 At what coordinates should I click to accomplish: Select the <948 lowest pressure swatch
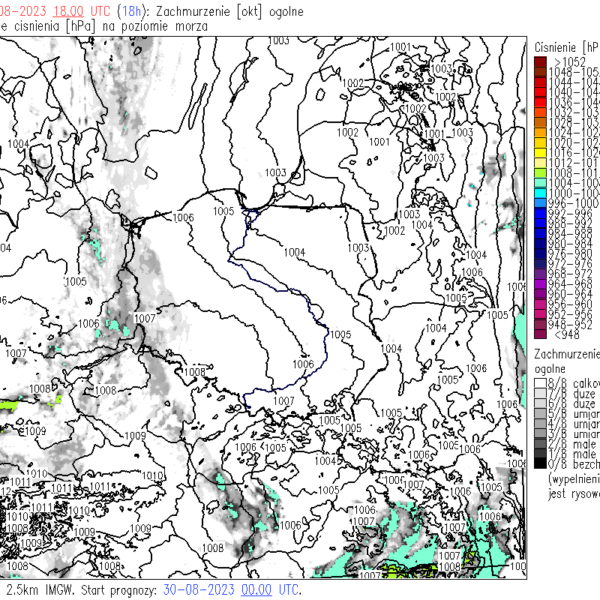[x=541, y=334]
